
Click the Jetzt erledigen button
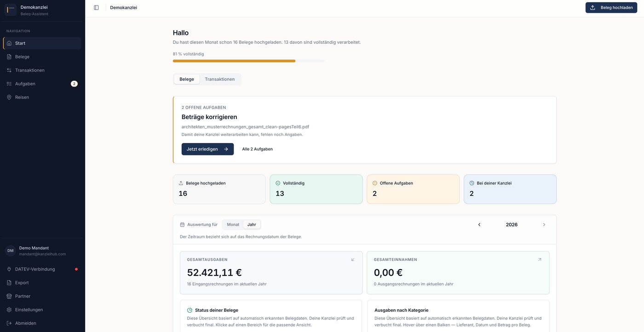(x=207, y=149)
